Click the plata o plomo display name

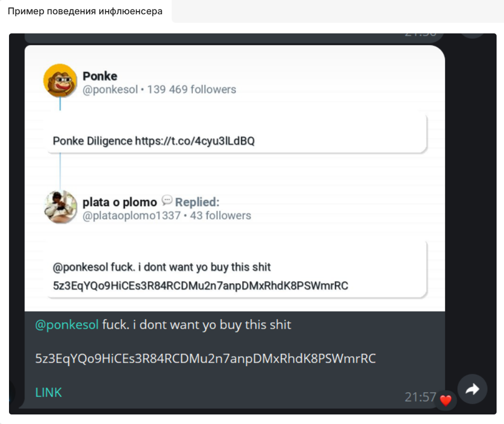[x=120, y=202]
